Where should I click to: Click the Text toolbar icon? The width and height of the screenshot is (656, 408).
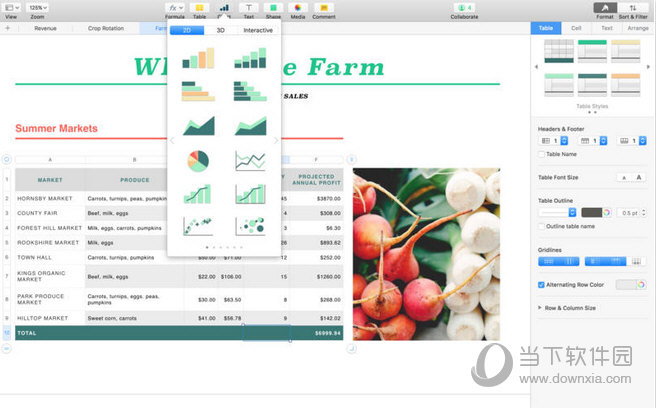249,8
